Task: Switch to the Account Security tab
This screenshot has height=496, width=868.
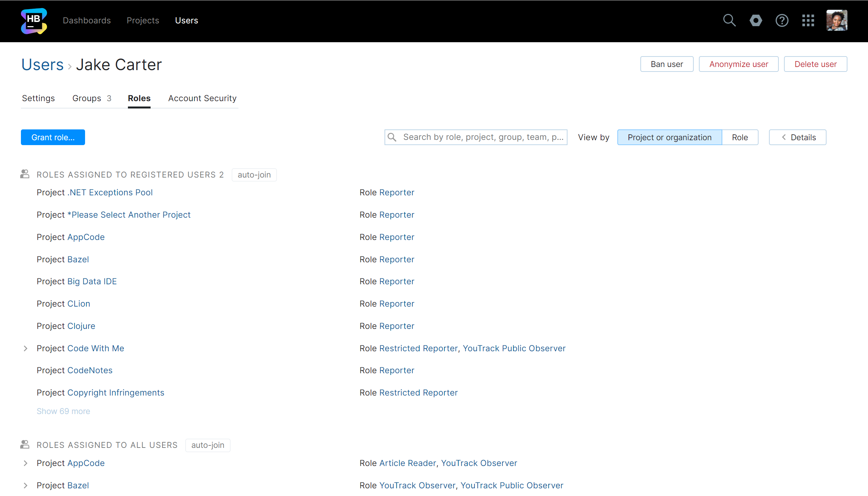Action: click(202, 98)
